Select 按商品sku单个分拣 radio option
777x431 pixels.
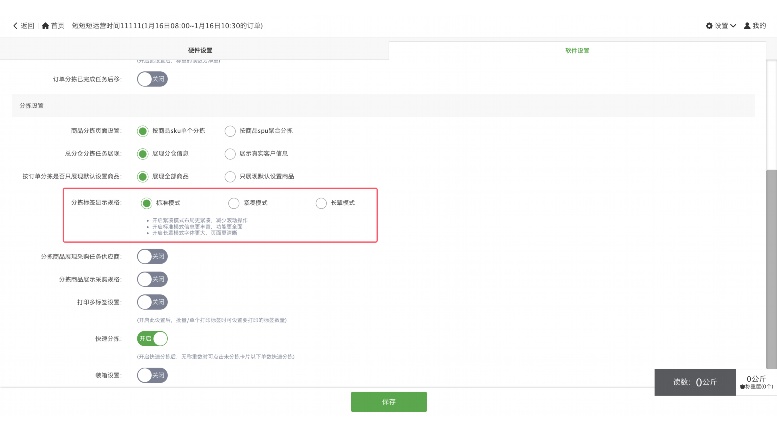(143, 131)
